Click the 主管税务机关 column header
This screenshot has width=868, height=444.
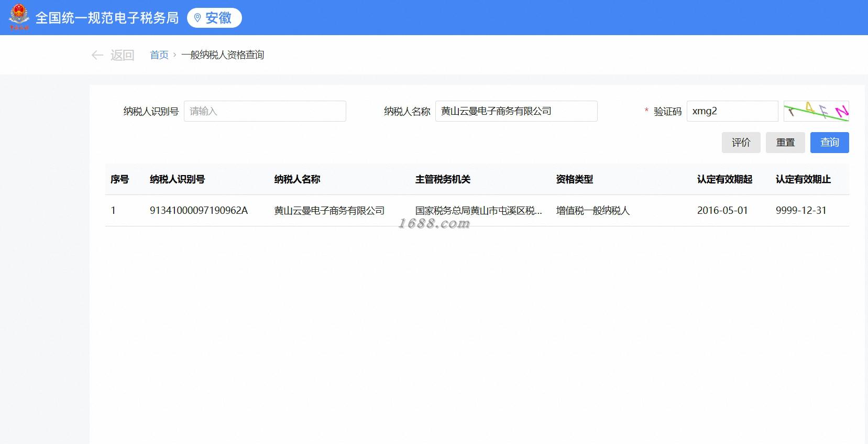(x=443, y=179)
